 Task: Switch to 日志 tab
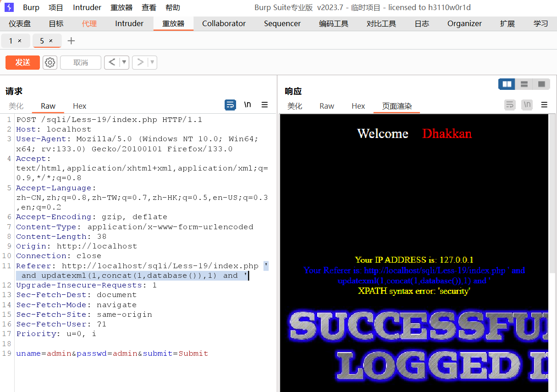click(x=422, y=23)
